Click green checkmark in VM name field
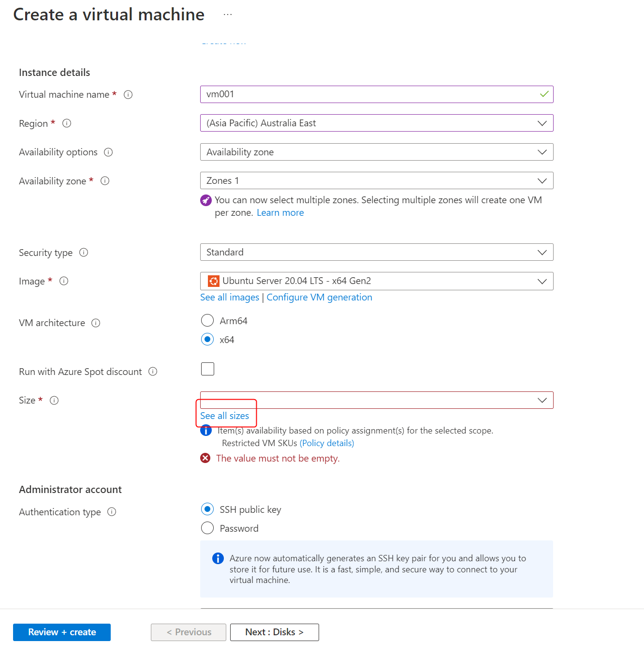This screenshot has width=644, height=658. [x=544, y=94]
